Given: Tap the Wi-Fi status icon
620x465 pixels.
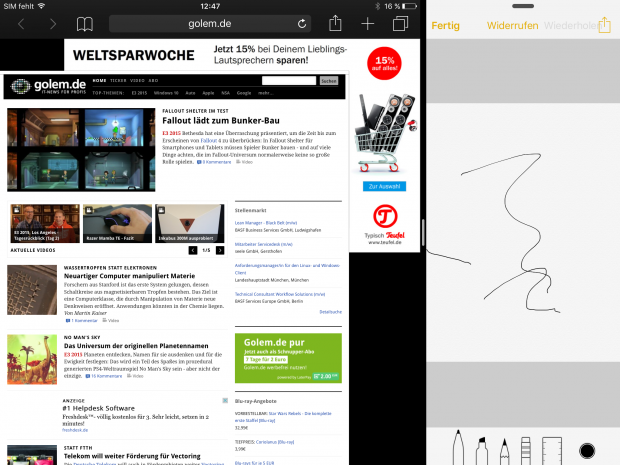Looking at the screenshot, I should (x=41, y=6).
